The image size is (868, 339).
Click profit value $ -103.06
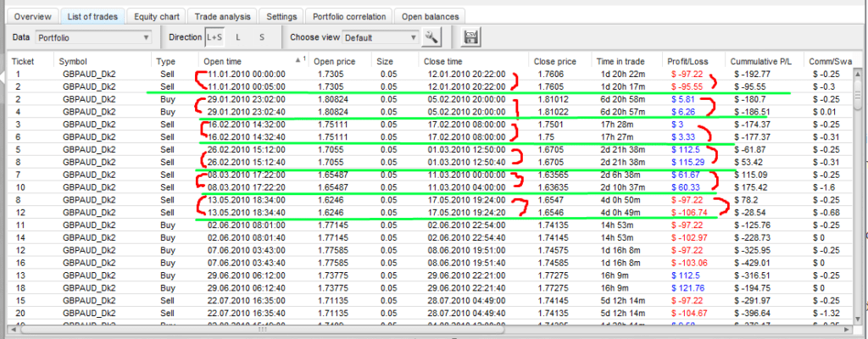coord(691,263)
